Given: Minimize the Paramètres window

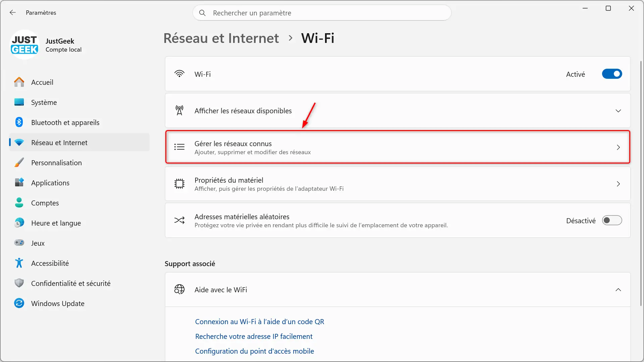Looking at the screenshot, I should click(x=585, y=8).
